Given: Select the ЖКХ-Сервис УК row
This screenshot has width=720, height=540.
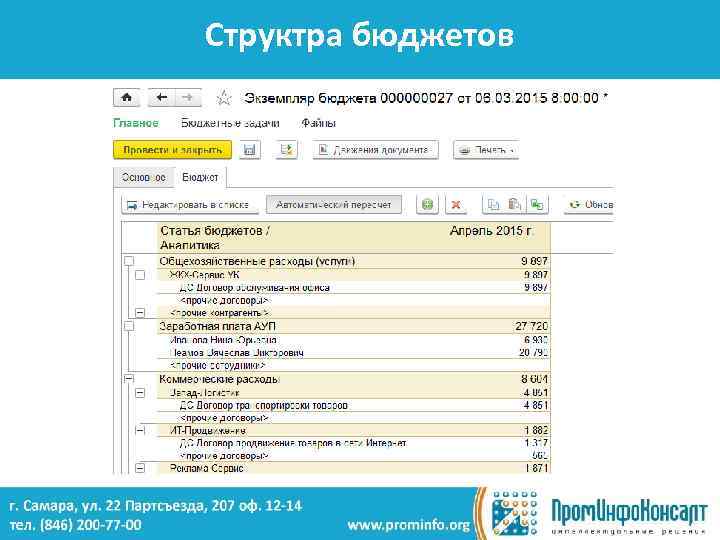Looking at the screenshot, I should [354, 275].
